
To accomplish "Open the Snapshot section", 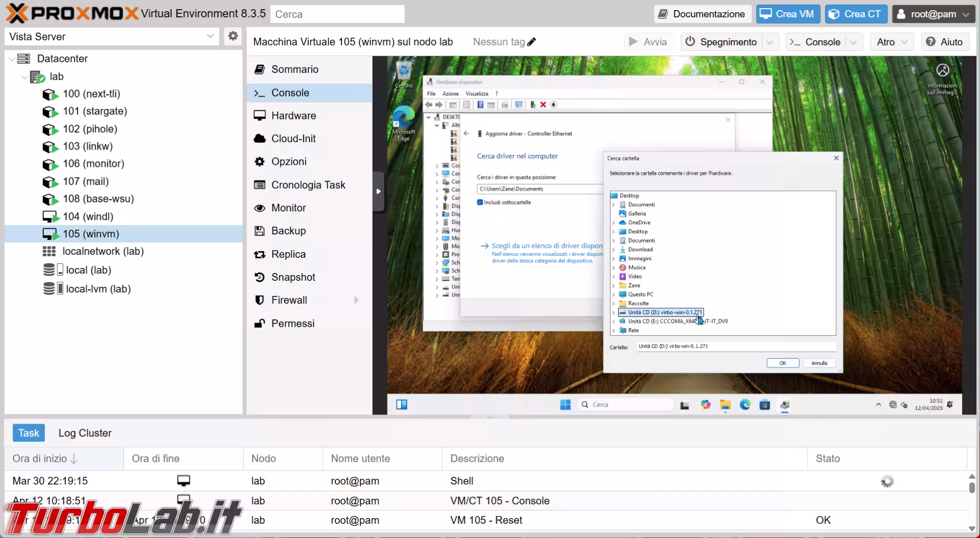I will click(x=293, y=277).
